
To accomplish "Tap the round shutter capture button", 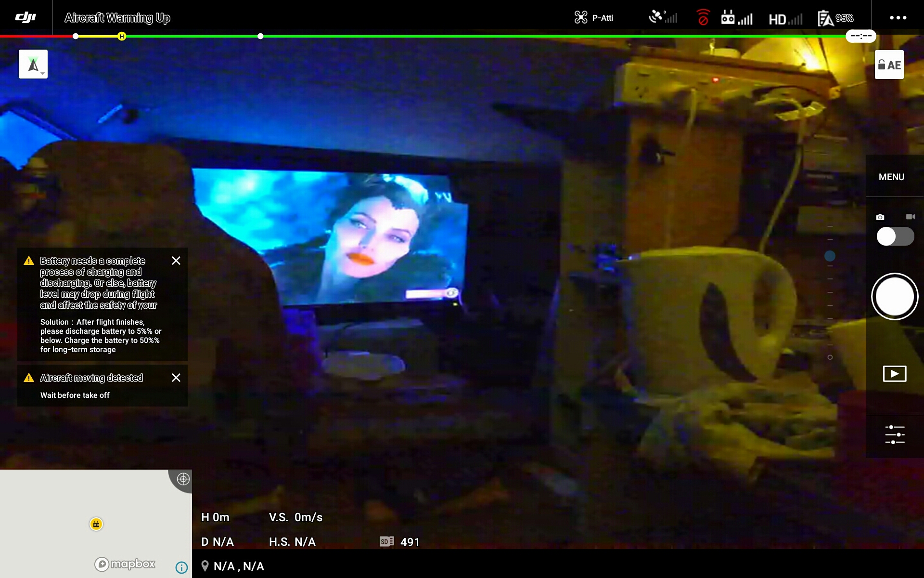I will point(895,297).
